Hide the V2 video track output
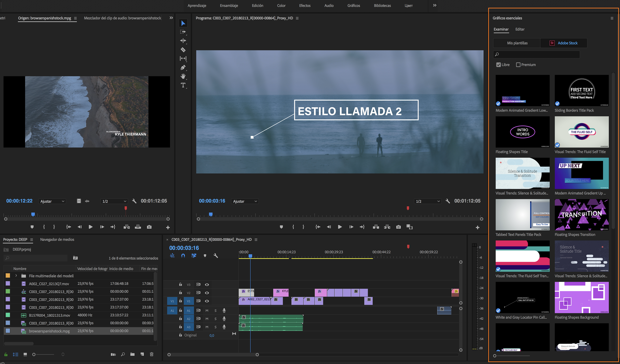This screenshot has width=620, height=364. tap(207, 293)
